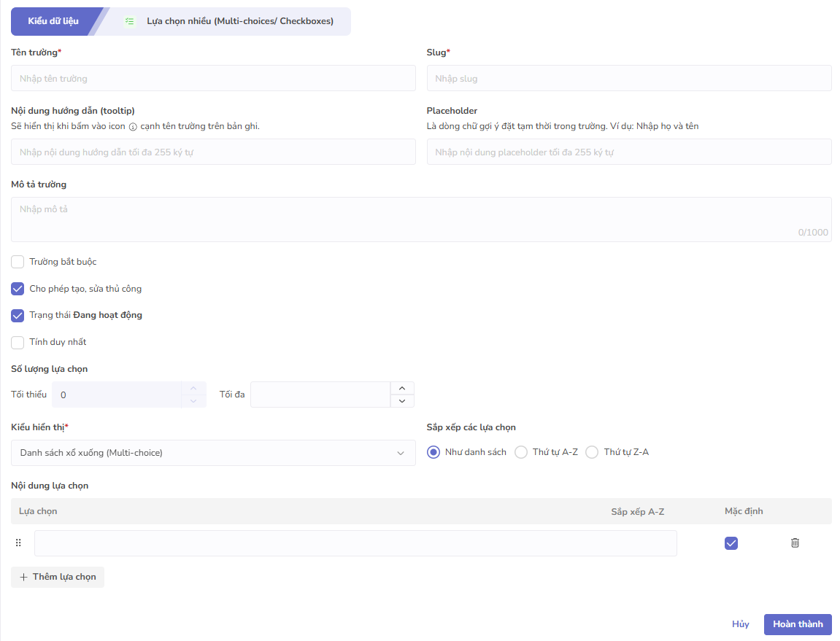Image resolution: width=840 pixels, height=641 pixels.
Task: Click the Thêm lựa chọn button
Action: (x=58, y=577)
